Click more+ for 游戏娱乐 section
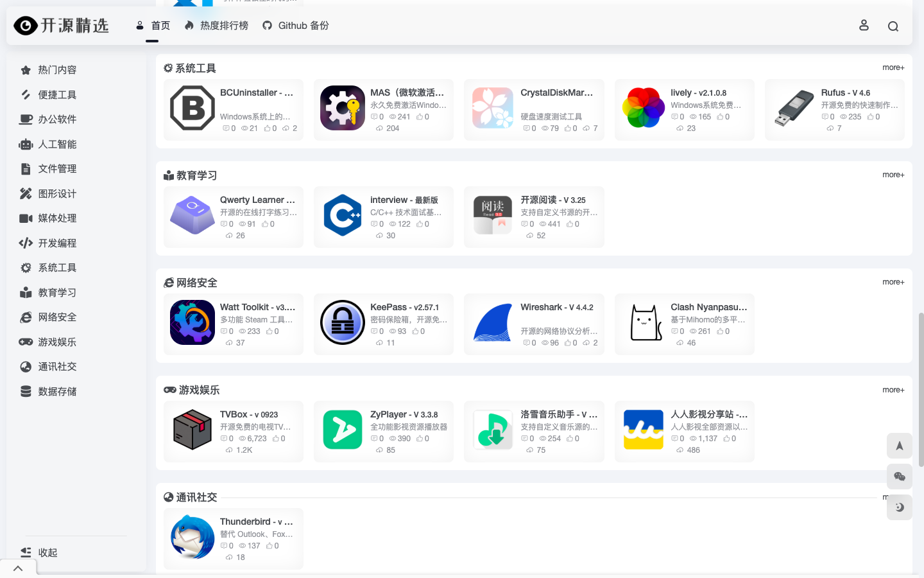Viewport: 924px width, 578px height. click(x=893, y=390)
